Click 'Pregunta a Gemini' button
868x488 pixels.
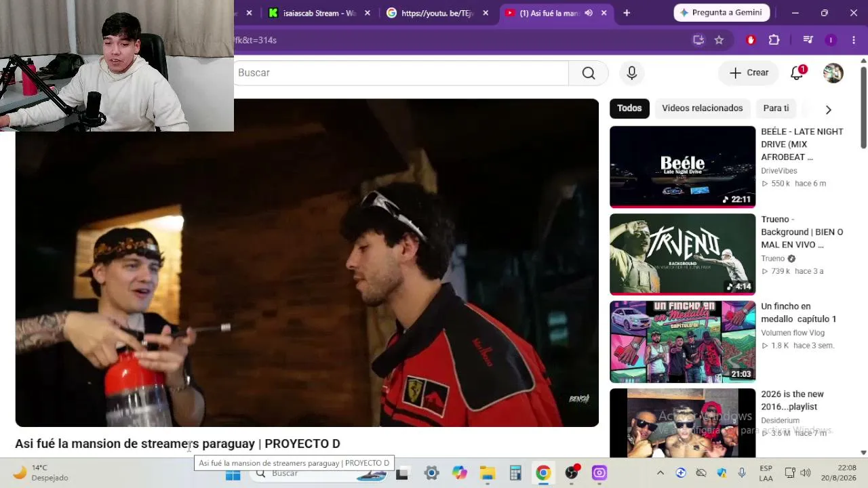tap(722, 13)
